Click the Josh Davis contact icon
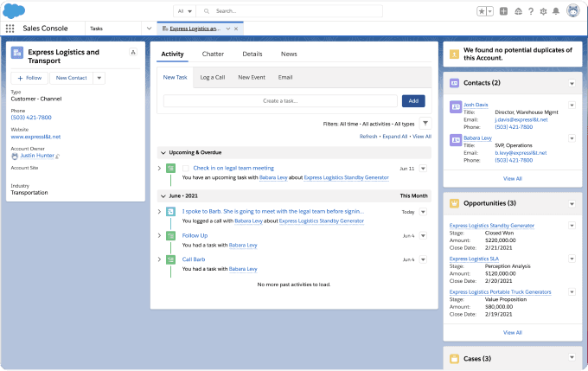Image resolution: width=588 pixels, height=371 pixels. click(456, 107)
